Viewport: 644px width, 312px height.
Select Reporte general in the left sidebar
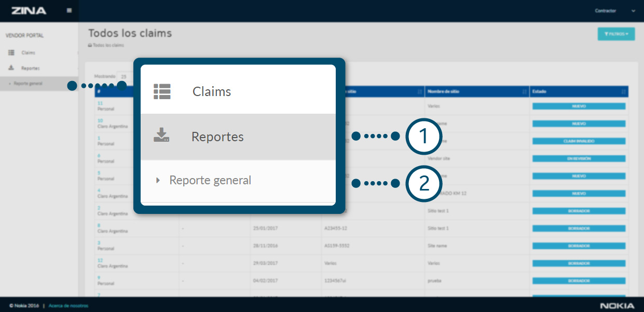pyautogui.click(x=28, y=84)
